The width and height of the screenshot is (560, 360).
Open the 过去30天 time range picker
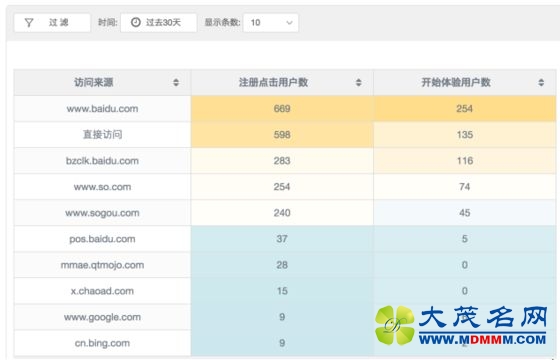159,22
